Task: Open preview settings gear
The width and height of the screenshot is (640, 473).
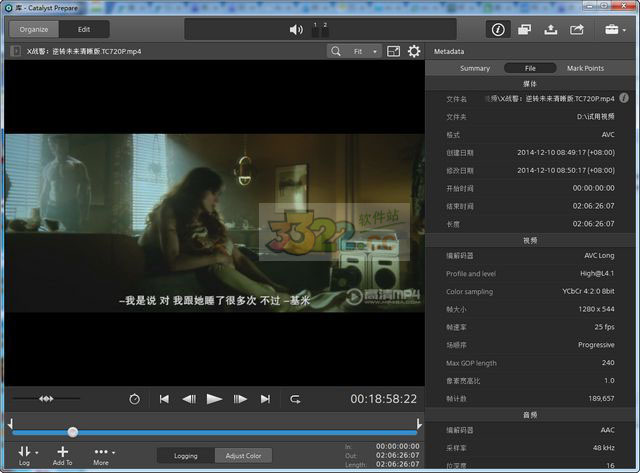Action: pos(414,51)
